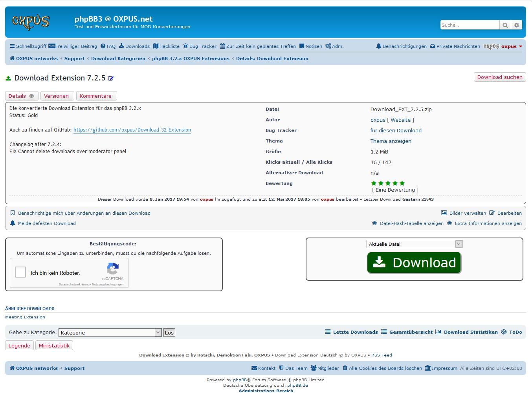Click the OXPUS site logo
Viewport: 532px width, 393px height.
(31, 22)
